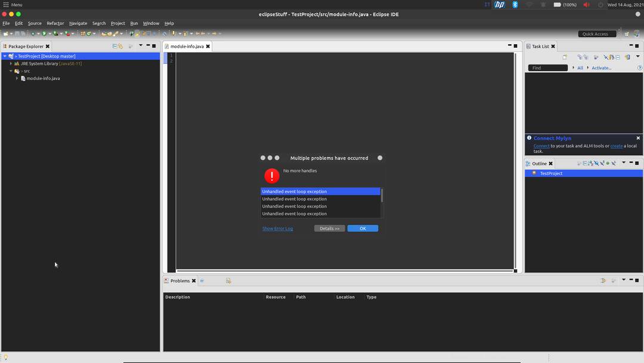
Task: Open the Window menu
Action: click(x=151, y=23)
